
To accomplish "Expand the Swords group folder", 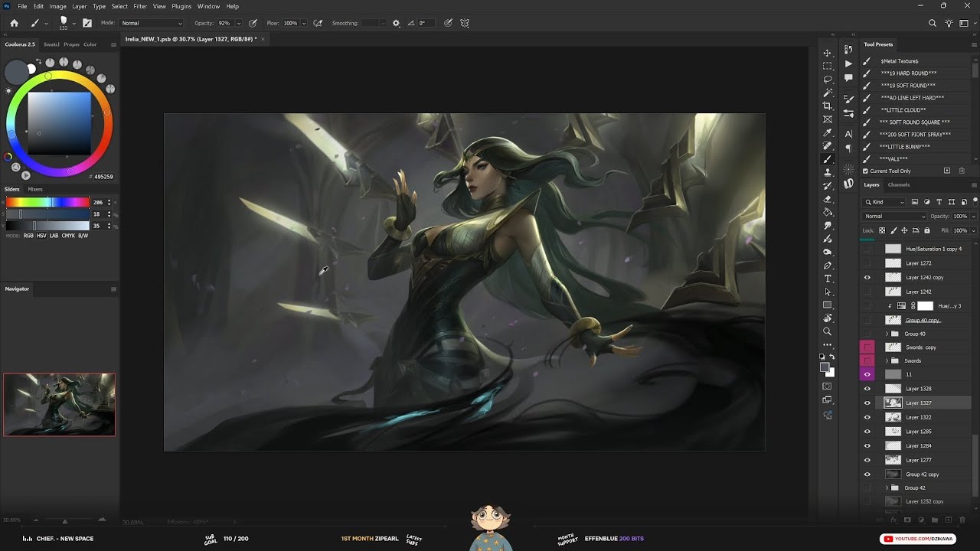I will click(887, 360).
